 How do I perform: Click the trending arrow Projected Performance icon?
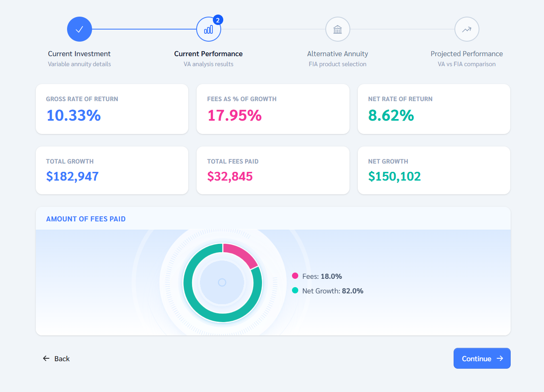click(467, 29)
